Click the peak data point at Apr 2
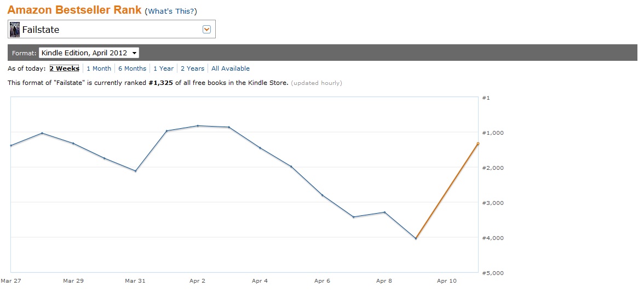 [x=198, y=125]
